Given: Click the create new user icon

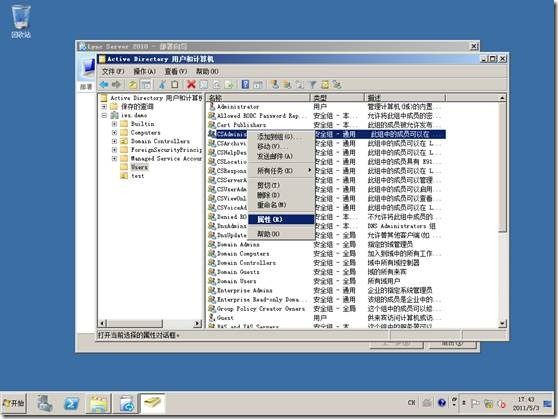Looking at the screenshot, I should click(275, 85).
